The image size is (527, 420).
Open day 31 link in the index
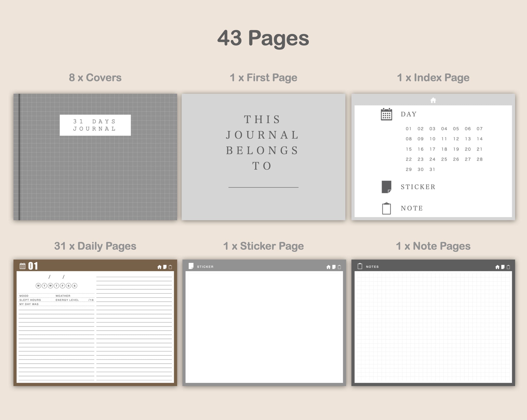point(432,170)
